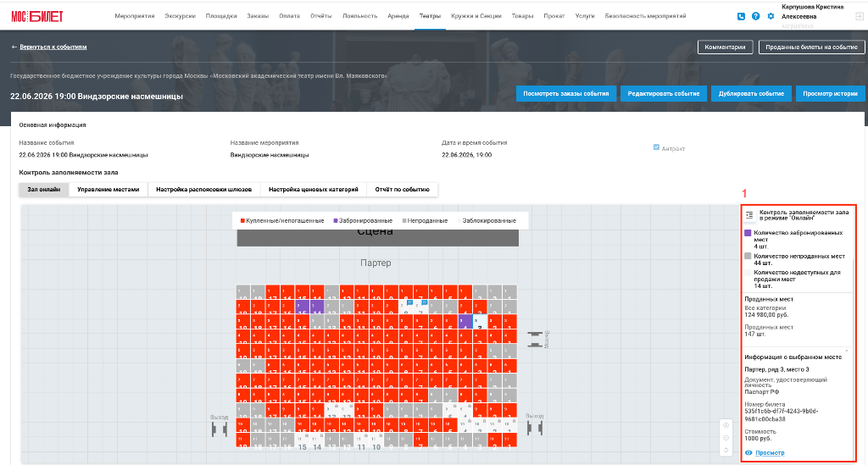The height and width of the screenshot is (465, 868).
Task: Open Проданные билеты на событие button
Action: [x=811, y=47]
